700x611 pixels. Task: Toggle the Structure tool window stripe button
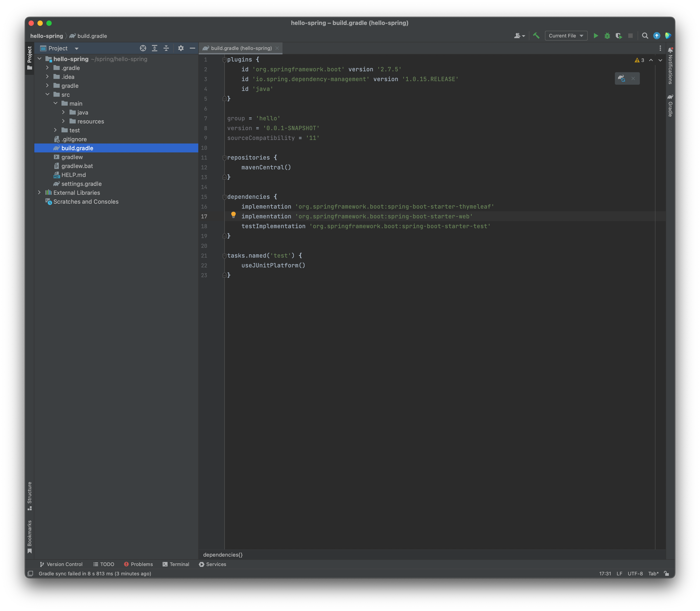(x=30, y=496)
